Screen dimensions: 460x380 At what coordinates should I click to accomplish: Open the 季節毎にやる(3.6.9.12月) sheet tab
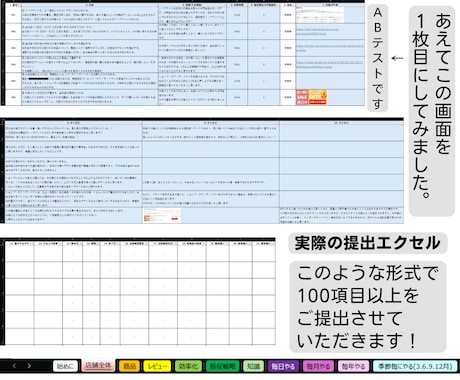pos(415,366)
